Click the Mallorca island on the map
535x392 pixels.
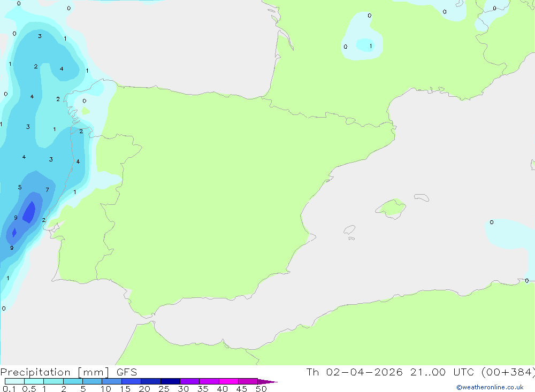pos(391,209)
